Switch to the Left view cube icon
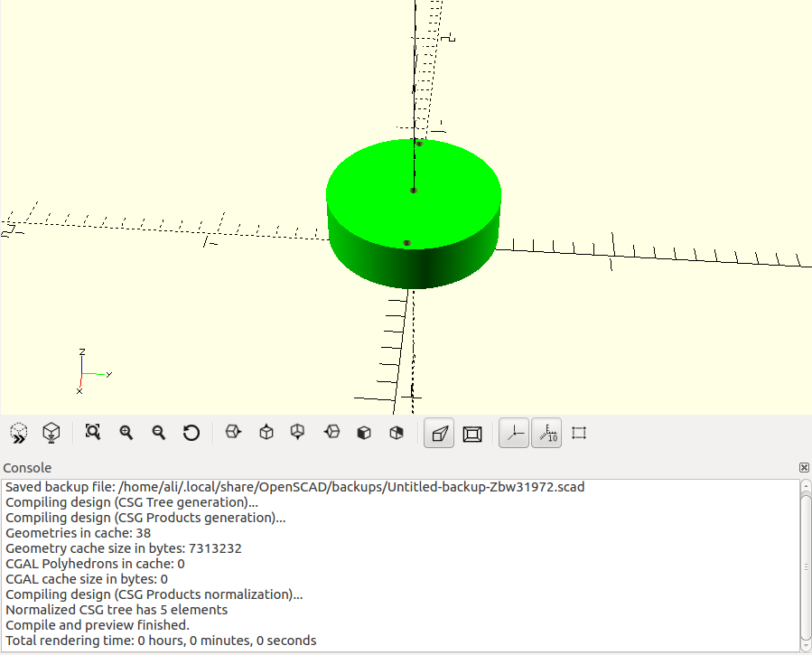 (x=331, y=432)
